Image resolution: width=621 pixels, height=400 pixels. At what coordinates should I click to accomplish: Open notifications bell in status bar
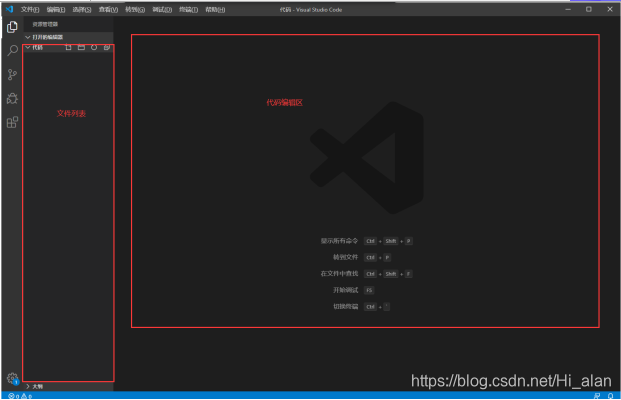tap(611, 396)
